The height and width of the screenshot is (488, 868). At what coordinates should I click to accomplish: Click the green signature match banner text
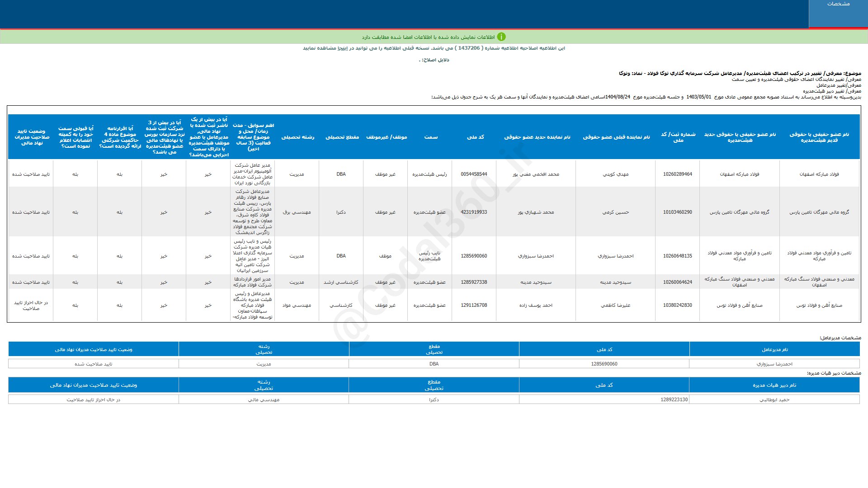pos(428,37)
